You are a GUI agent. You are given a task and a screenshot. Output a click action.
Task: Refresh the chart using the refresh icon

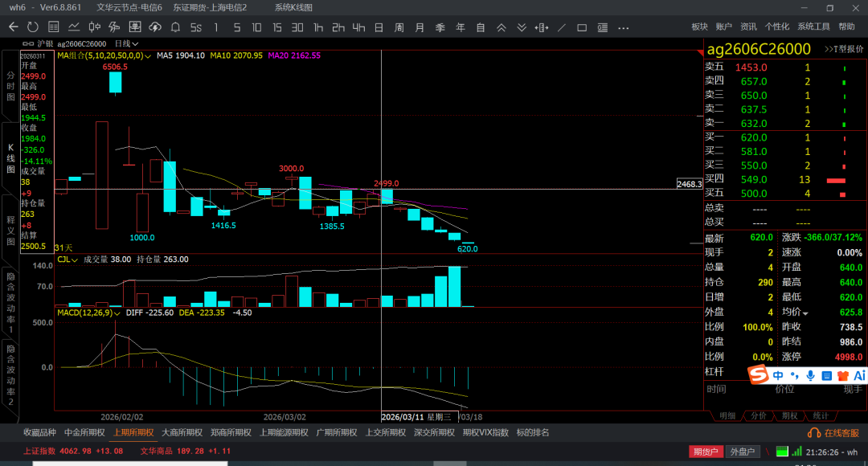click(34, 27)
